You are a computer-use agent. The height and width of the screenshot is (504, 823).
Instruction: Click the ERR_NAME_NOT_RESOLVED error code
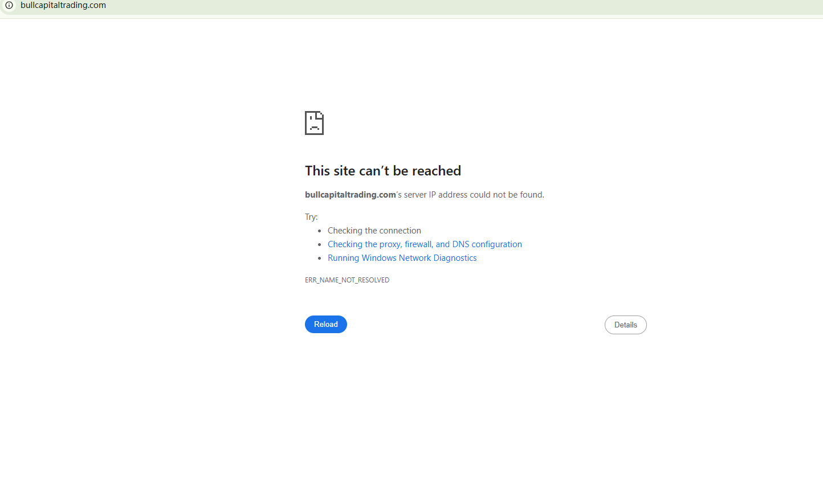[x=347, y=280]
